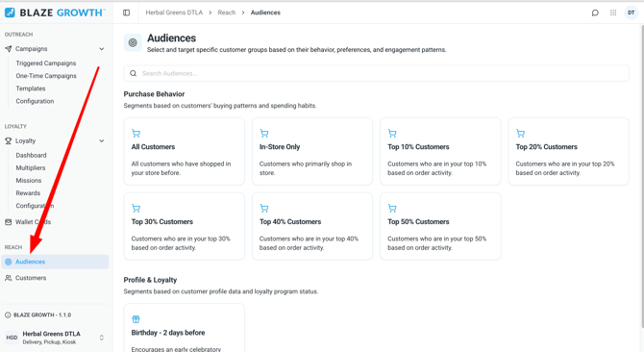The image size is (644, 352).
Task: Click the page vertical scrollbar
Action: pos(641,177)
